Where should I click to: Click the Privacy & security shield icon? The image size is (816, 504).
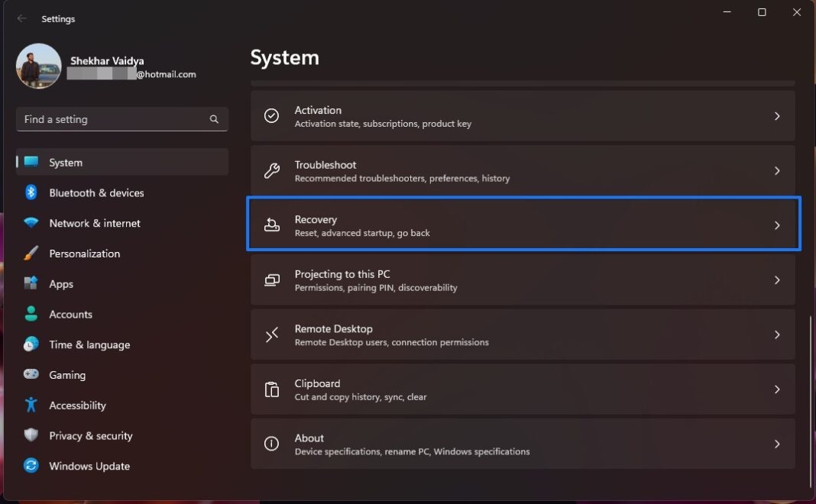click(31, 435)
